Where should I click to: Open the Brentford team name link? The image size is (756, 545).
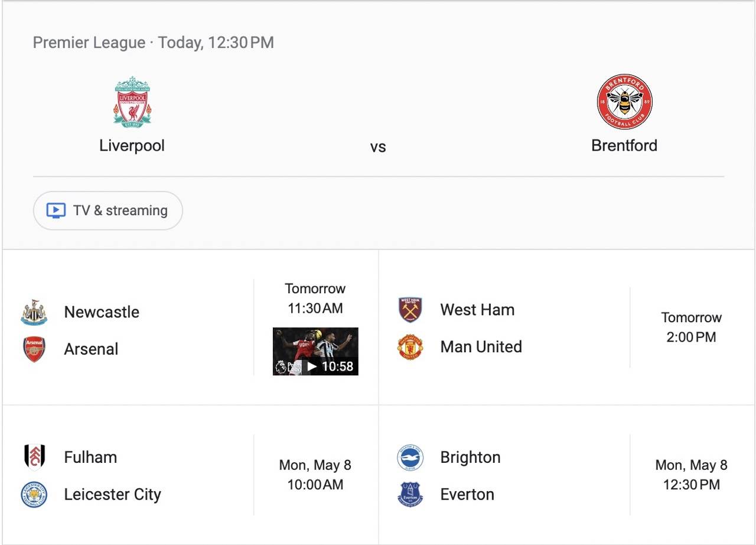(x=624, y=145)
